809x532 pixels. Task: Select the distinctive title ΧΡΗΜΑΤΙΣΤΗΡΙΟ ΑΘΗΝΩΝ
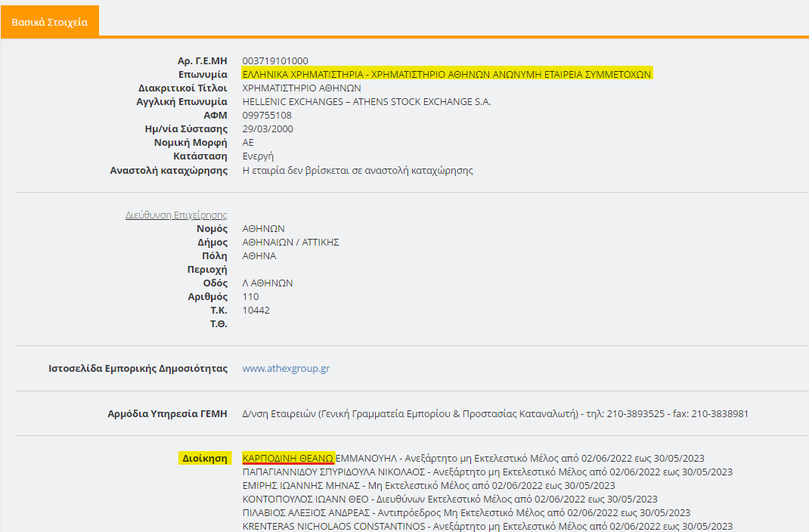(302, 88)
